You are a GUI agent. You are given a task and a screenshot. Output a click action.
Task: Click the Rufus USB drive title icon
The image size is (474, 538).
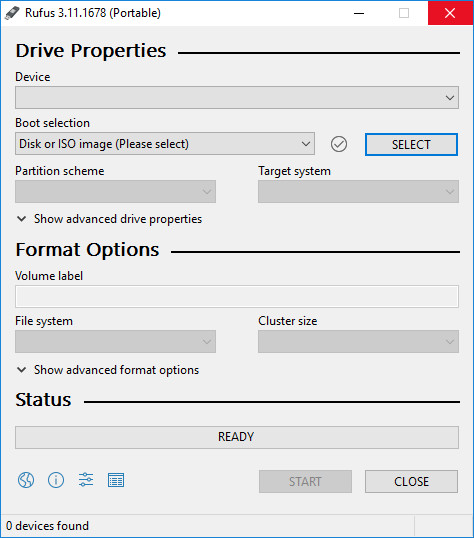[x=12, y=13]
